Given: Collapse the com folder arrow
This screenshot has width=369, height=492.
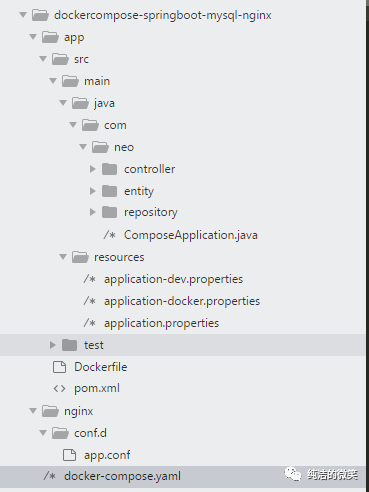Looking at the screenshot, I should pyautogui.click(x=73, y=125).
